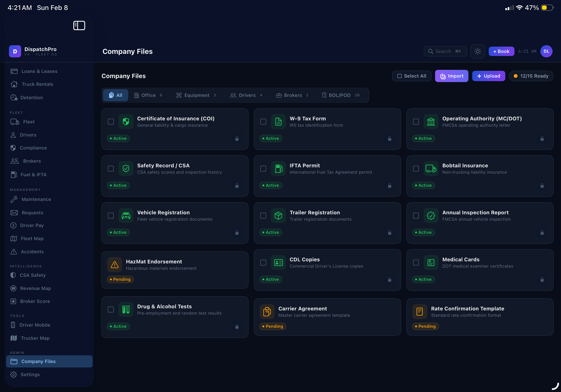Screen dimensions: 561x392
Task: Switch to the Equipment tab
Action: point(196,95)
